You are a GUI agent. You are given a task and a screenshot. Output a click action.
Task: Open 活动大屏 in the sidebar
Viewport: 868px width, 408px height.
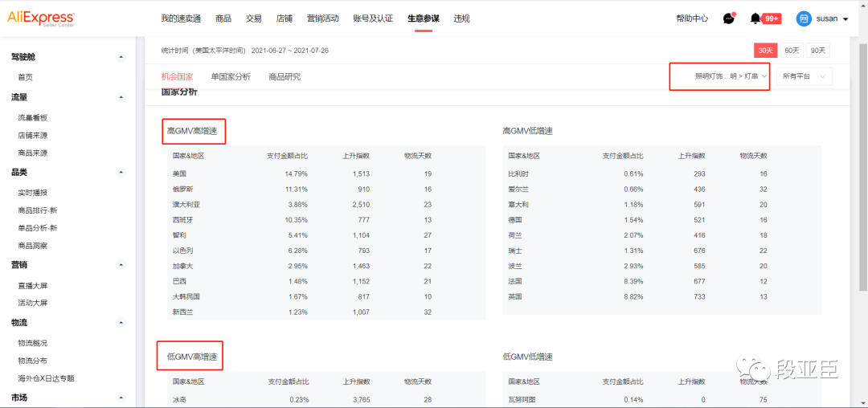[33, 303]
